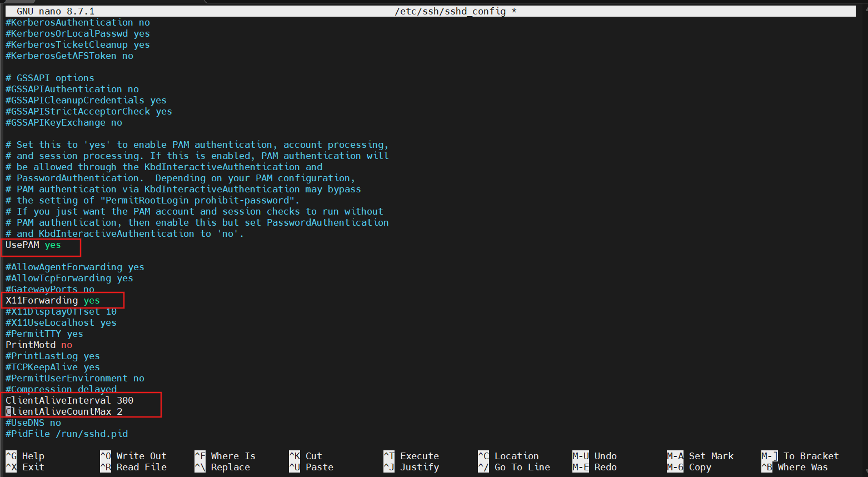
Task: Select the Justify shortcut
Action: tap(411, 467)
